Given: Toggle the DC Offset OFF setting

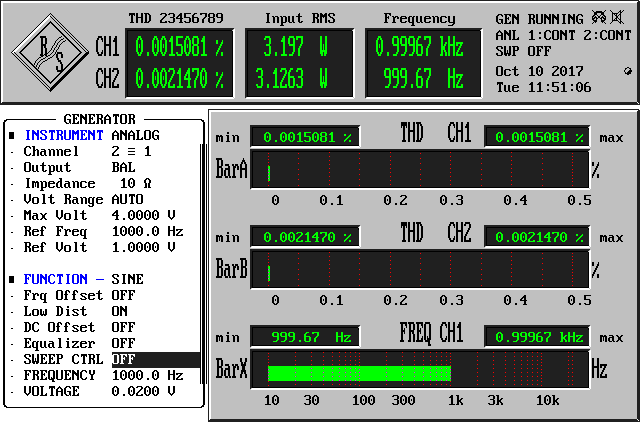Looking at the screenshot, I should pyautogui.click(x=123, y=327).
